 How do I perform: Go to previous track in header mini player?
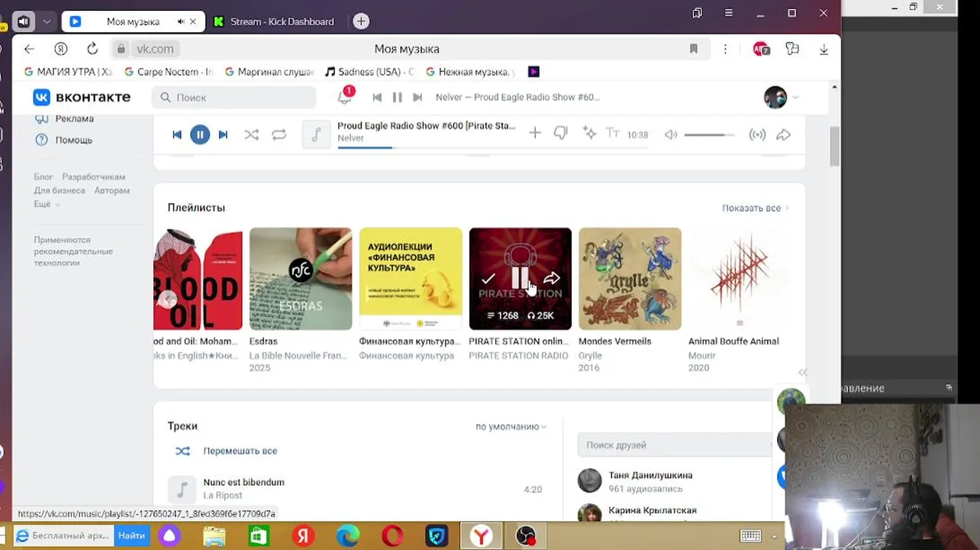tap(377, 97)
